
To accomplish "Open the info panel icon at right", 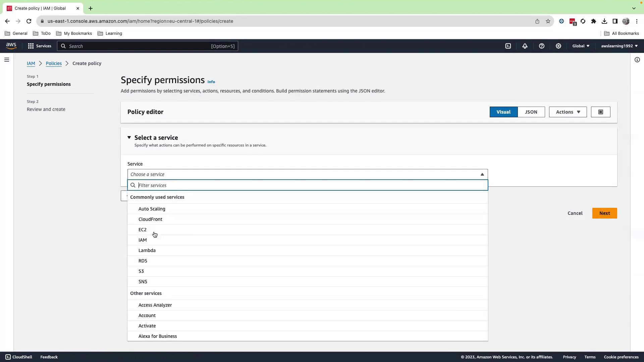I will click(637, 60).
